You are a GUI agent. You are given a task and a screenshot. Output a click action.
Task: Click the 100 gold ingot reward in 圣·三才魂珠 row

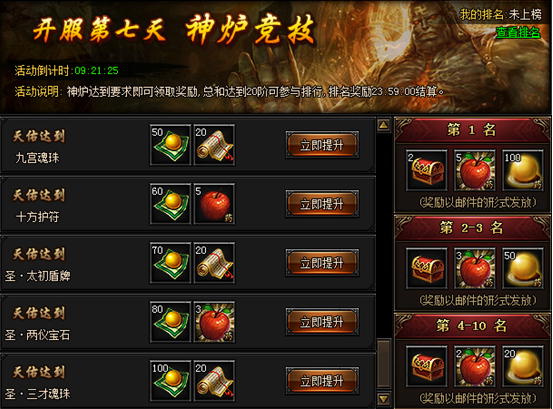click(x=170, y=381)
